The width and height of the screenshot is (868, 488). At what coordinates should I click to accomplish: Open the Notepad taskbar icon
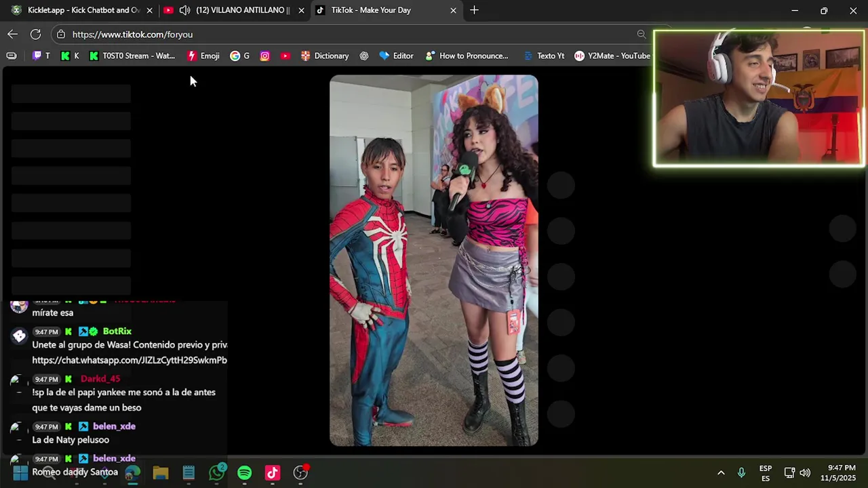(x=189, y=472)
